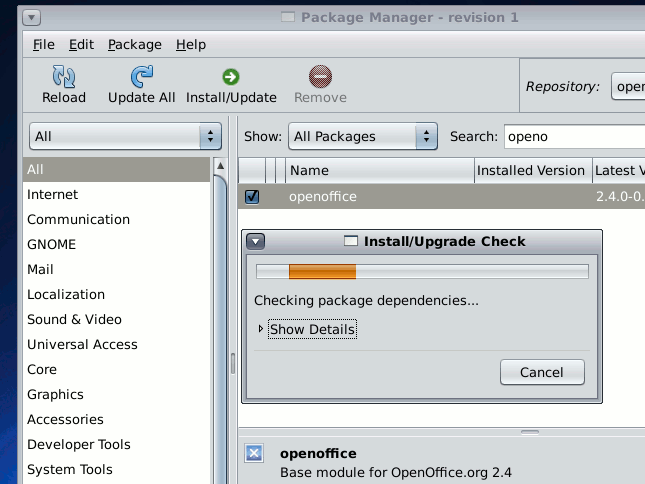This screenshot has height=484, width=645.
Task: Click the 'Checking package dependencies...' status text
Action: coord(366,301)
